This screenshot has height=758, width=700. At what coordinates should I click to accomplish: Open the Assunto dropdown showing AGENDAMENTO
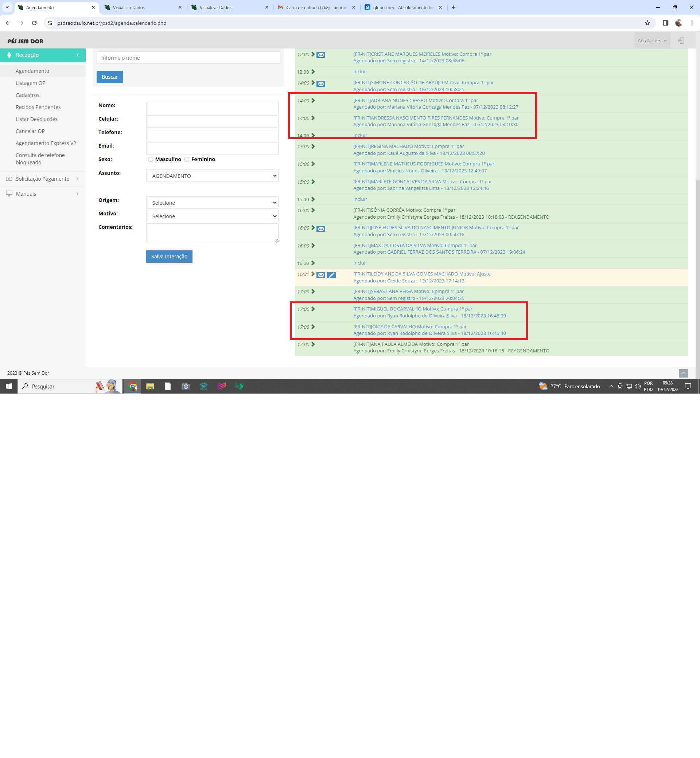(x=212, y=176)
